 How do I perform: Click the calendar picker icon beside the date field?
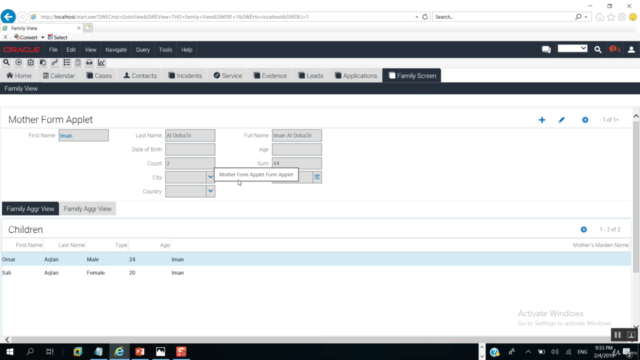317,177
